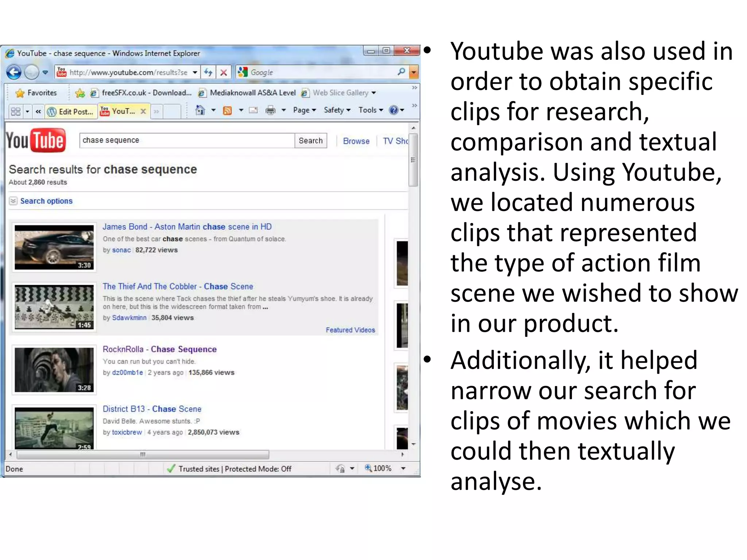Open Thief And The Cobbler video thumbnail
The image size is (747, 560).
click(54, 307)
